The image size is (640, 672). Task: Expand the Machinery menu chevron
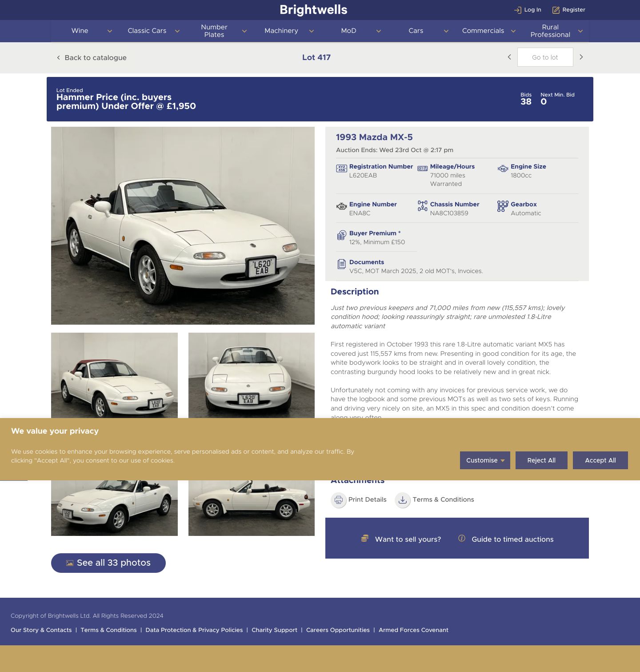tap(312, 31)
